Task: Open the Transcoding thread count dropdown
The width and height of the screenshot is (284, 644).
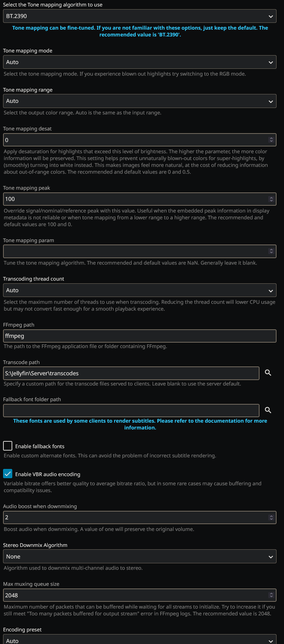Action: (x=140, y=290)
